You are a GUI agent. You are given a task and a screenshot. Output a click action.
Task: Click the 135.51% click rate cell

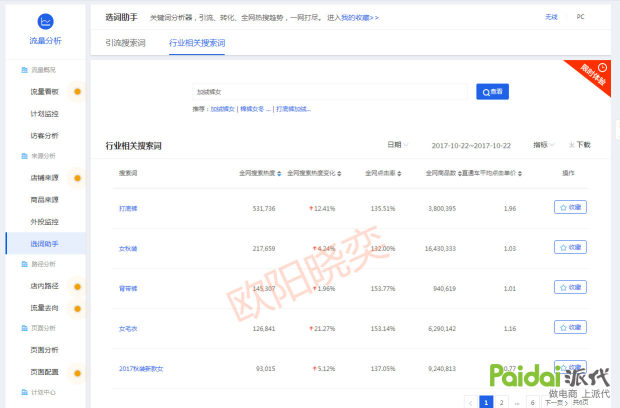pos(383,208)
